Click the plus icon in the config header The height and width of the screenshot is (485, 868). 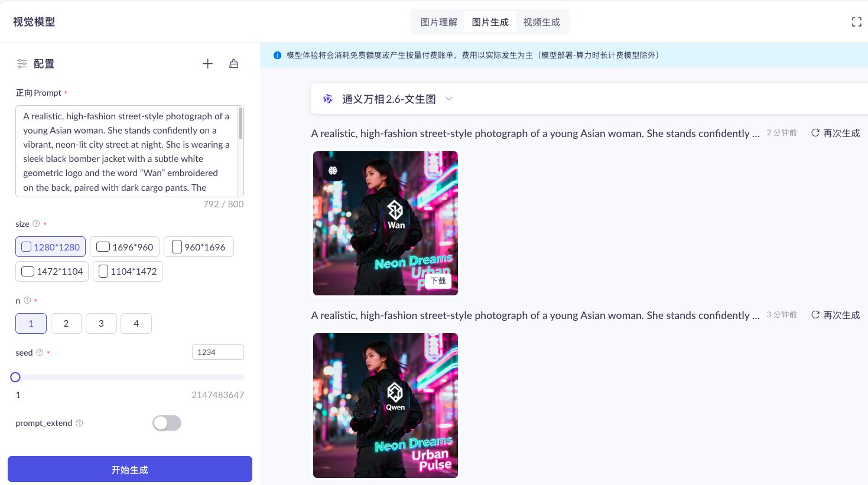207,64
